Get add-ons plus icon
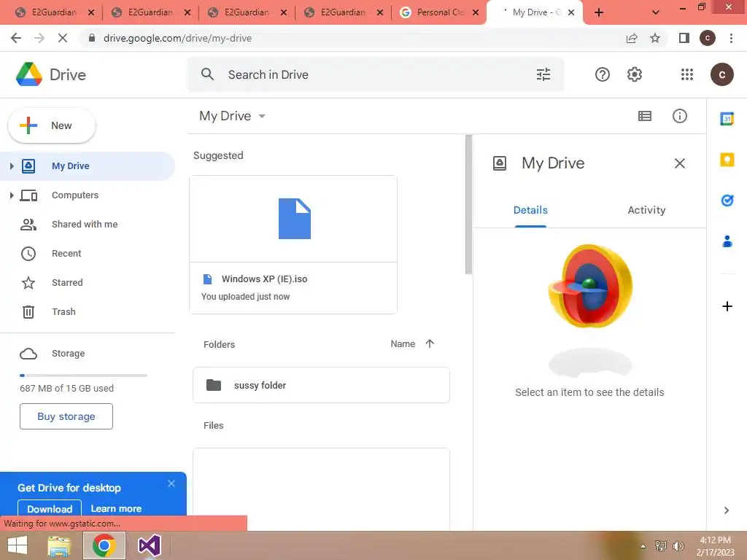The image size is (747, 560). [x=727, y=306]
